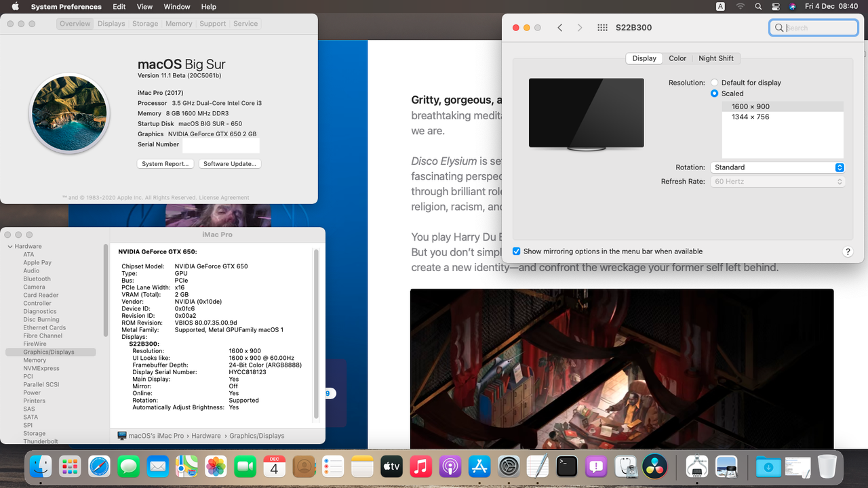Open App Store in Dock

[479, 466]
